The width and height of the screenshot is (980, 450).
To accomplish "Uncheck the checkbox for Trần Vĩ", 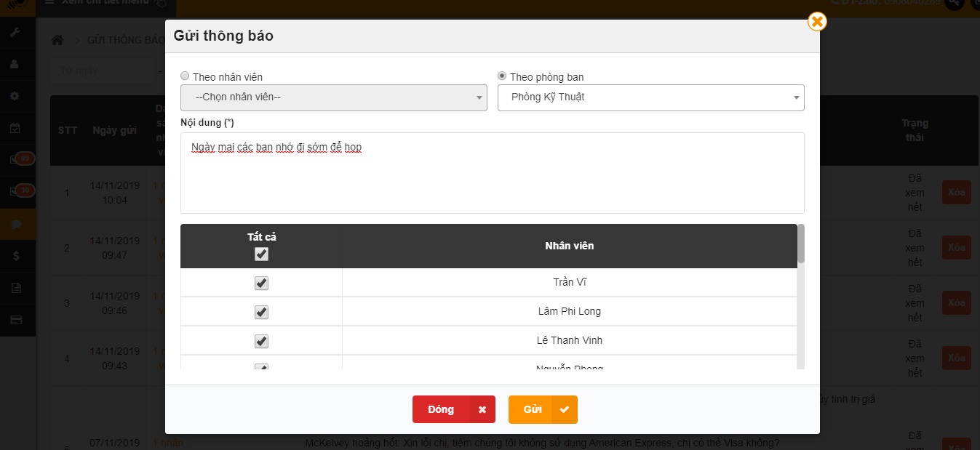I will (x=261, y=283).
